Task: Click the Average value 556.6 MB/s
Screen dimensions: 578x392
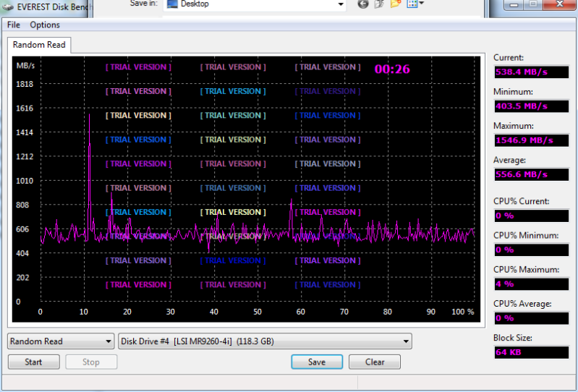Action: [532, 174]
